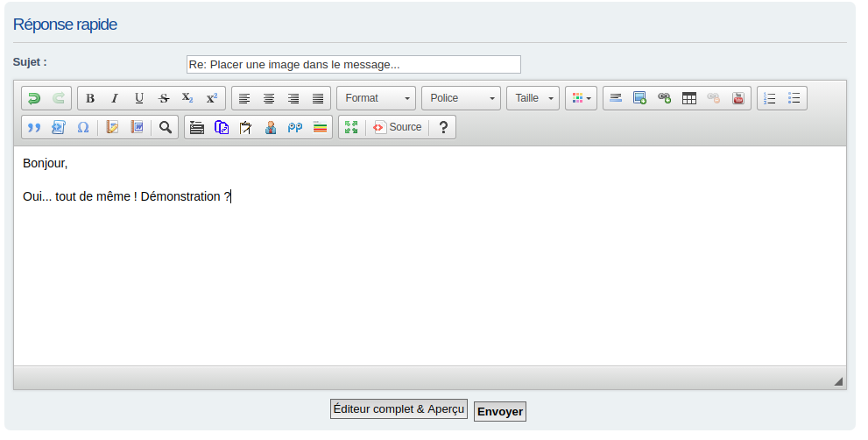Toggle Underline formatting

tap(138, 98)
